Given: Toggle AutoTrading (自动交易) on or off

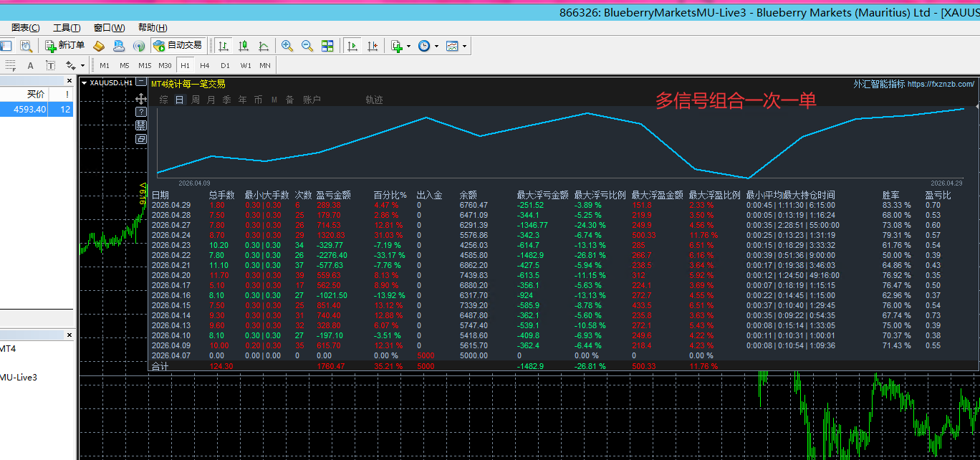Looking at the screenshot, I should 178,46.
